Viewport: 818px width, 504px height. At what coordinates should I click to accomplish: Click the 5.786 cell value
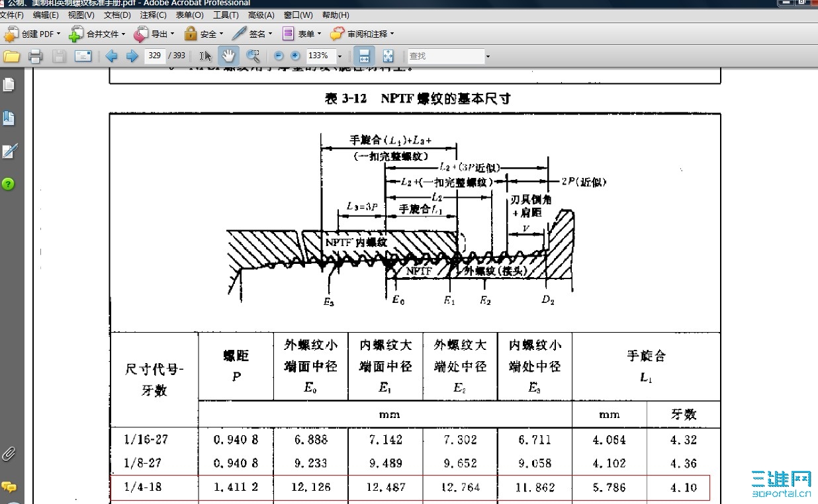click(x=610, y=487)
